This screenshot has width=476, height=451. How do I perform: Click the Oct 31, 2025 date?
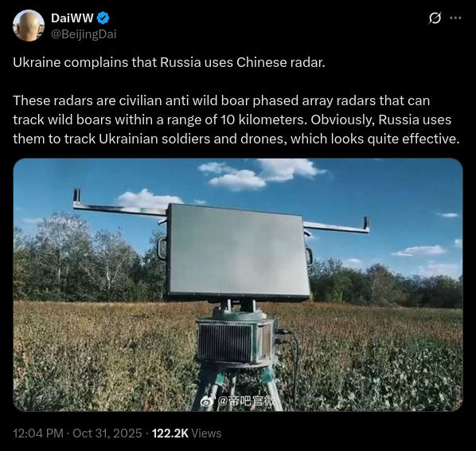click(107, 433)
